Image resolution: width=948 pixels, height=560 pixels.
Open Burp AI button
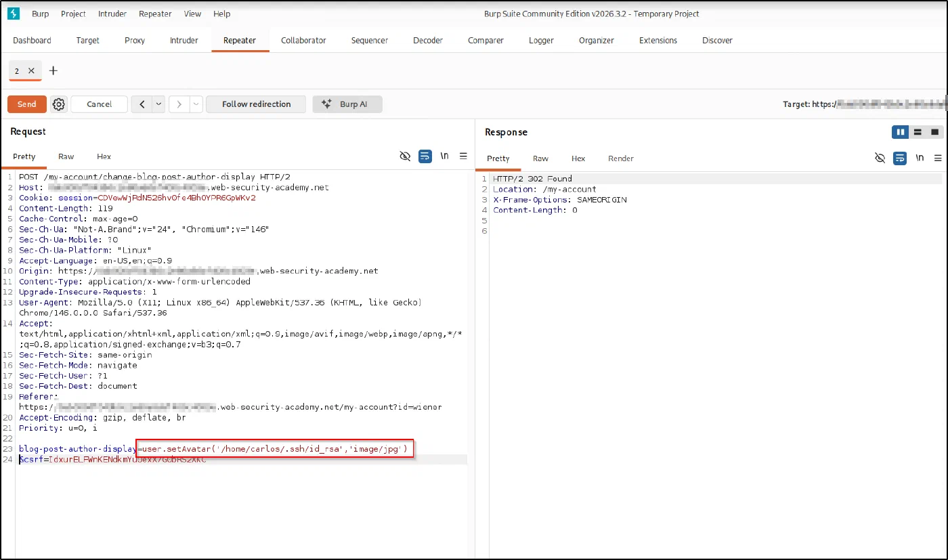[x=347, y=104]
